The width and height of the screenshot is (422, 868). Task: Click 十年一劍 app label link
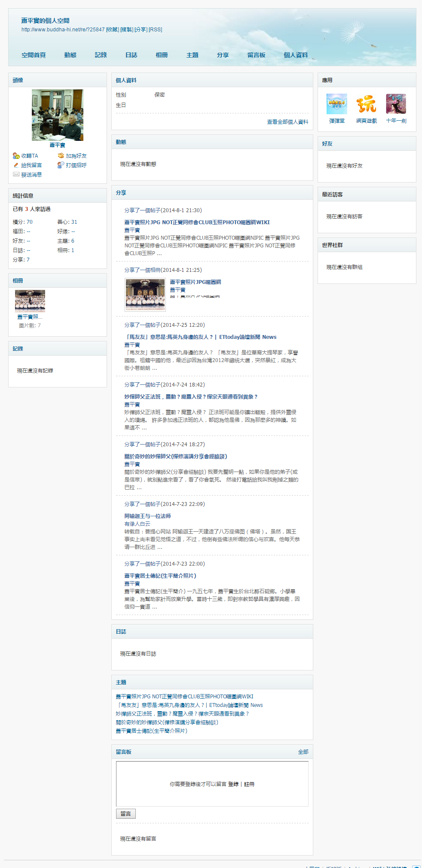(x=396, y=121)
